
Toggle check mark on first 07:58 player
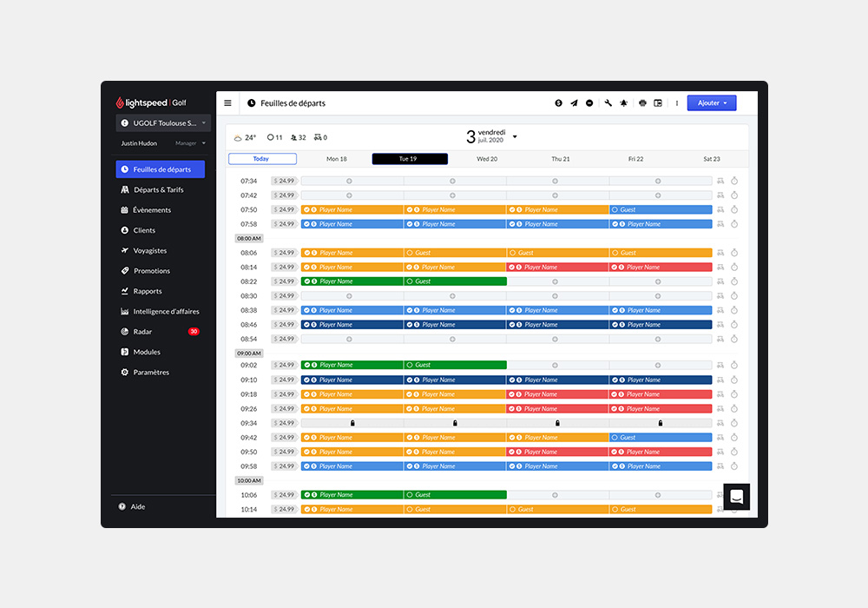pyautogui.click(x=306, y=224)
